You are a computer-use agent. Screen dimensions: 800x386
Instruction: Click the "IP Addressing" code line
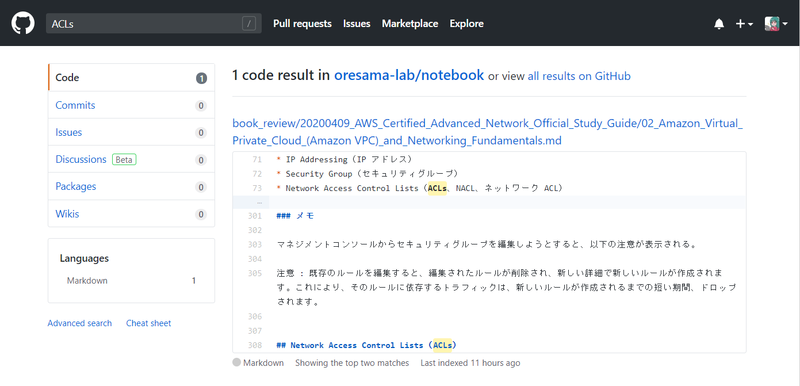[x=346, y=159]
